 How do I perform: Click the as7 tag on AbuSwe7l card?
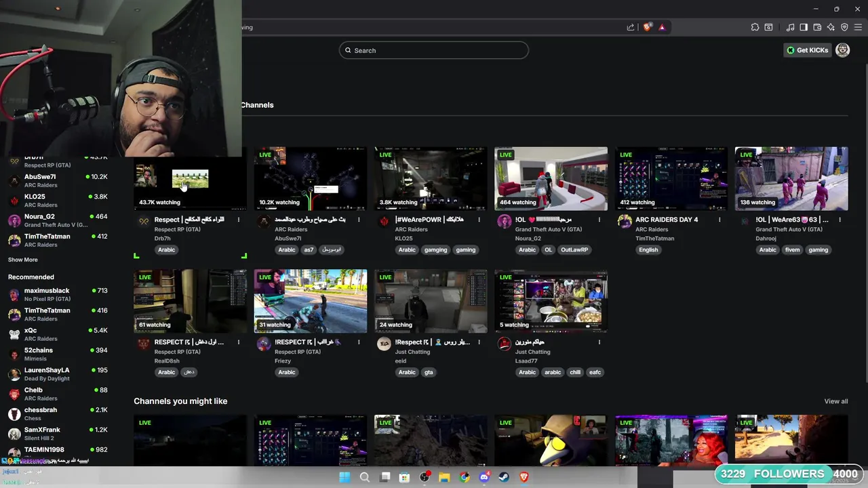[309, 249]
